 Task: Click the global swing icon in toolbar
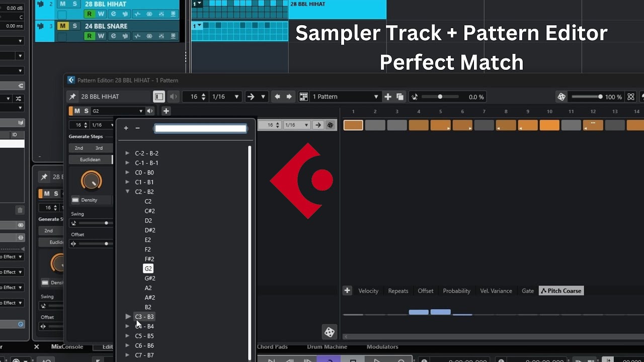pyautogui.click(x=415, y=97)
